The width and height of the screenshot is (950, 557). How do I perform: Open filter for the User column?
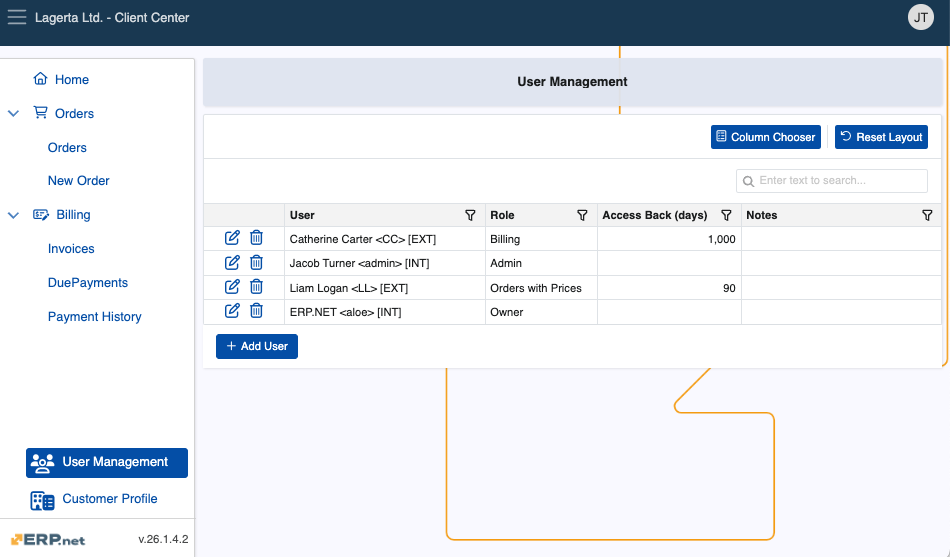[x=470, y=215]
